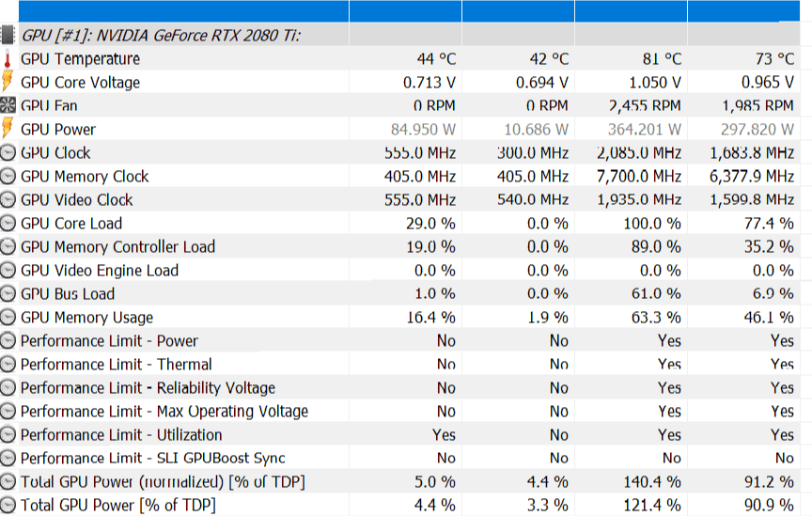Click the 81 °C GPU temperature value
This screenshot has width=812, height=516.
pos(662,59)
